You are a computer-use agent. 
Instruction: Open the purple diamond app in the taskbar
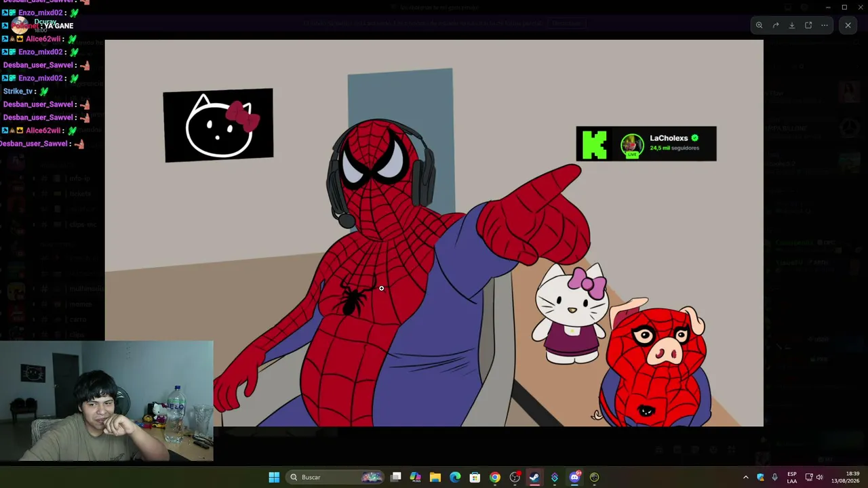[554, 477]
